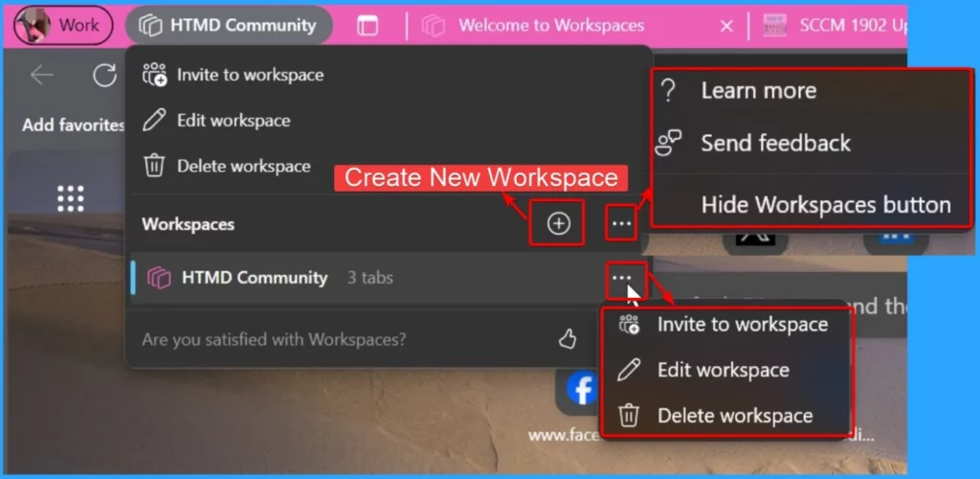Image resolution: width=980 pixels, height=479 pixels.
Task: Click the Add favorites text
Action: (73, 125)
